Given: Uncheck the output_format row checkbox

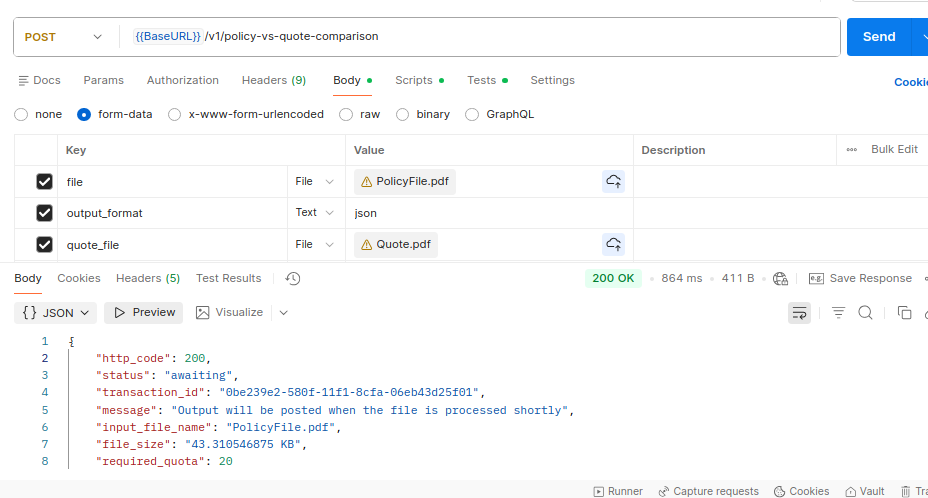Looking at the screenshot, I should 44,213.
